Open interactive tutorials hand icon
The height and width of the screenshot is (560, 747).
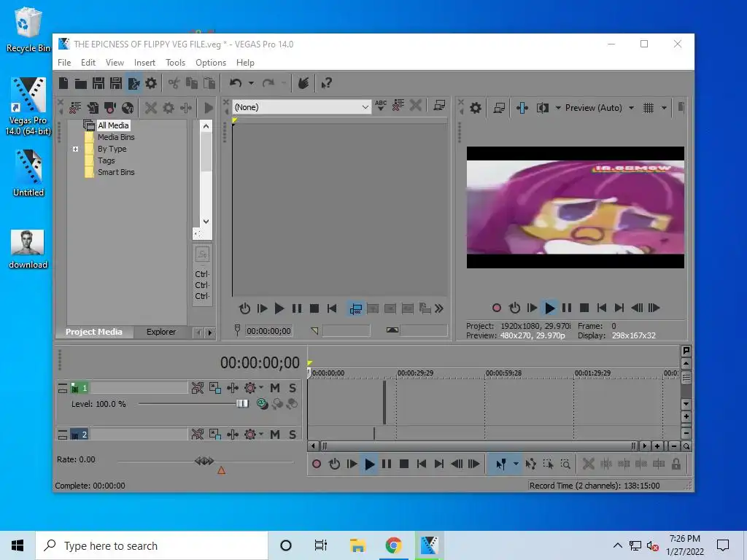(303, 83)
